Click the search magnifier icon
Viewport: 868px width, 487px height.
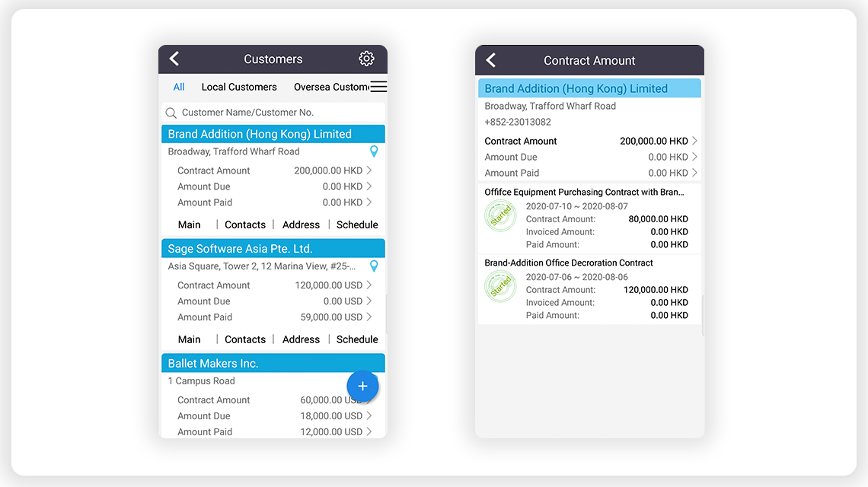point(171,113)
